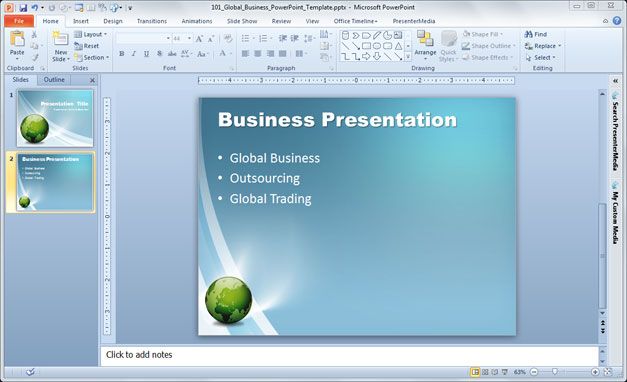Viewport: 627px width, 382px height.
Task: Click the Replace button
Action: coord(543,46)
